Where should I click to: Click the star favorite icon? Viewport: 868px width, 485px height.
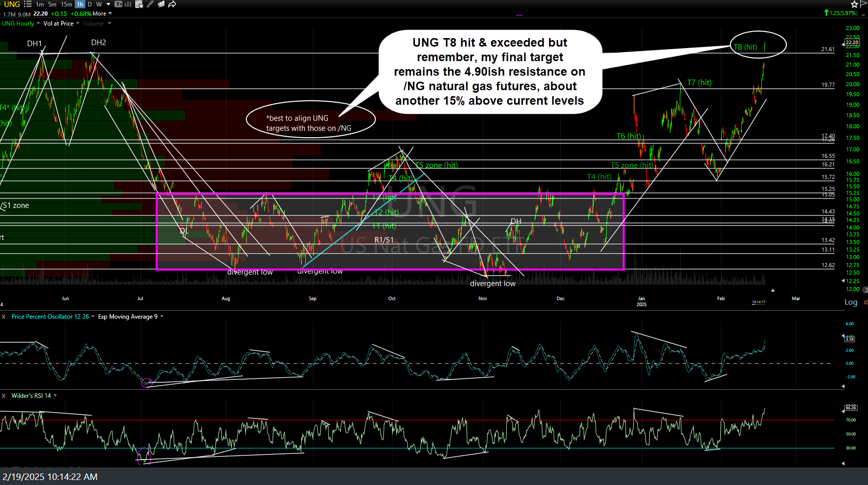coord(854,4)
